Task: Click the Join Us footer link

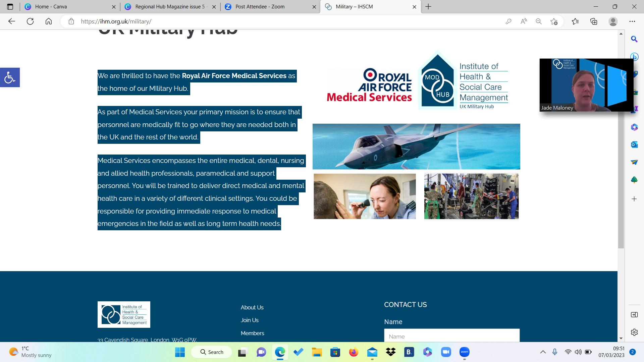Action: (x=250, y=320)
